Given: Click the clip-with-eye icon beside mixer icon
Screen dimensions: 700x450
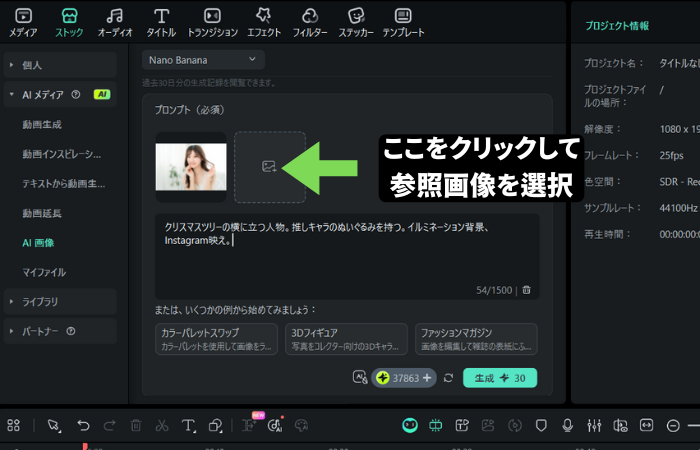Looking at the screenshot, I should click(620, 425).
